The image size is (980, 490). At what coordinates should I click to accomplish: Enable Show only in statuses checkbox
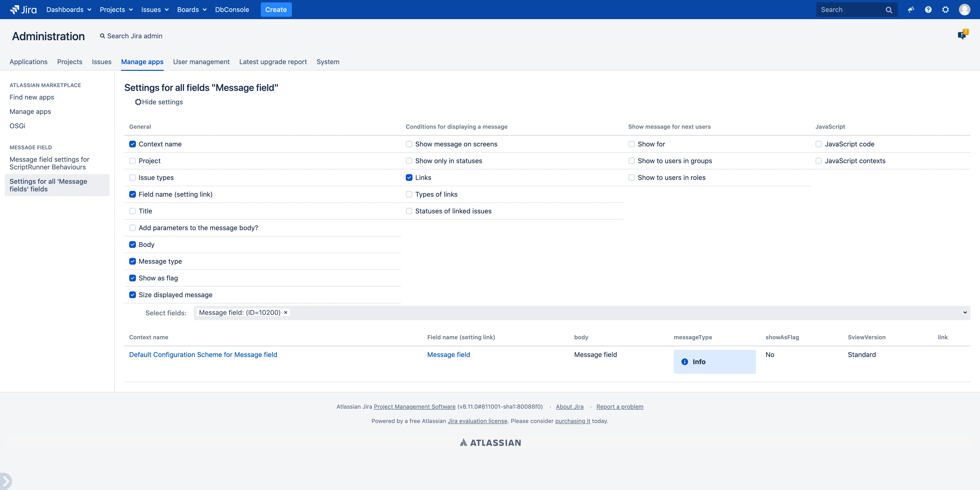click(409, 161)
